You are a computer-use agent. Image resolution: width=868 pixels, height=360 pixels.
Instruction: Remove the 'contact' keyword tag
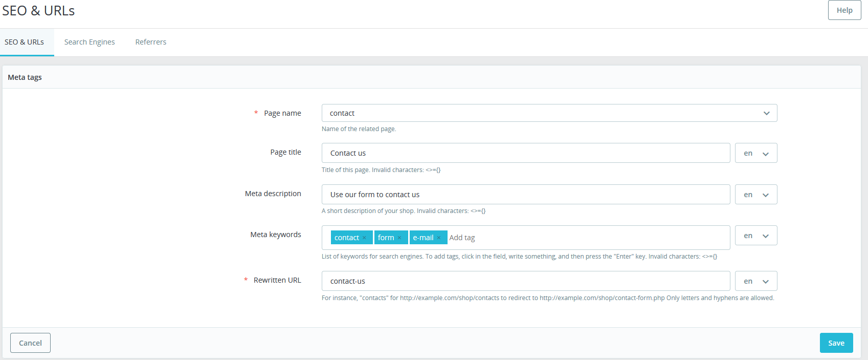coord(364,238)
